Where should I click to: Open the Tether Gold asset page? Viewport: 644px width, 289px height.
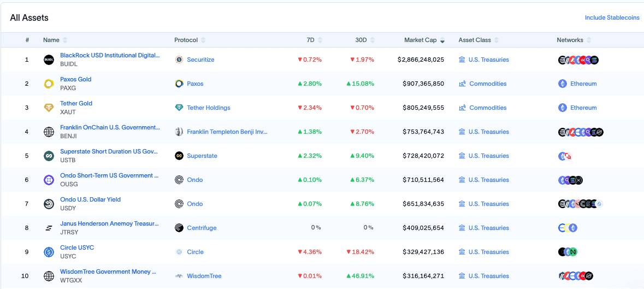[x=76, y=103]
